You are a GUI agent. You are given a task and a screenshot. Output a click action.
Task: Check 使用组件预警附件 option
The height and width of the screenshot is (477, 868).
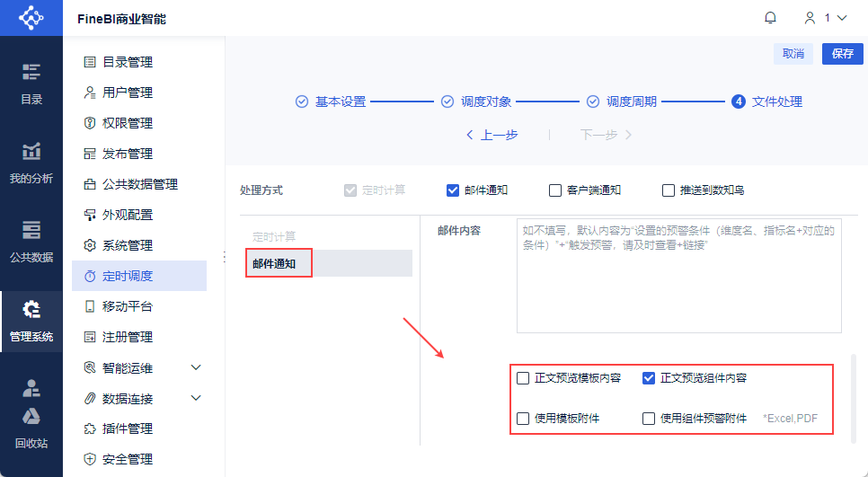click(648, 419)
